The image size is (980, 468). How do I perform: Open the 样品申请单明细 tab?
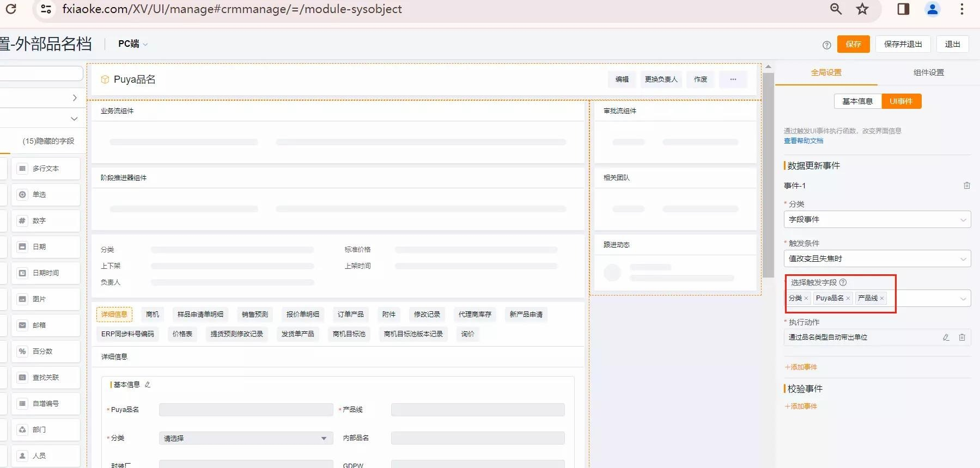pyautogui.click(x=200, y=314)
